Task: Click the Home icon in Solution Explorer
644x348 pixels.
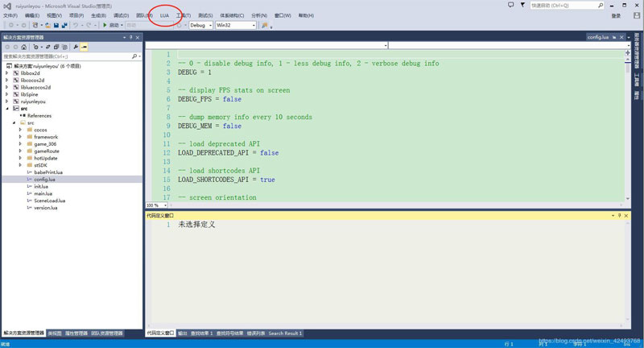Action: (24, 47)
